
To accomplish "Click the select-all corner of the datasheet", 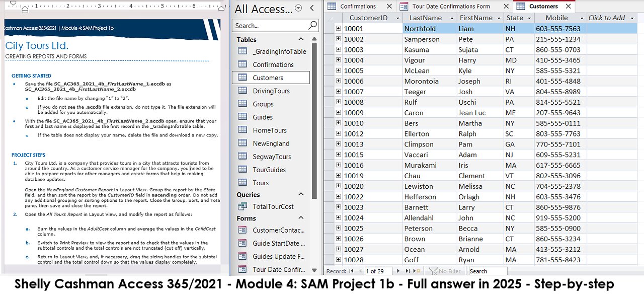I will (330, 18).
